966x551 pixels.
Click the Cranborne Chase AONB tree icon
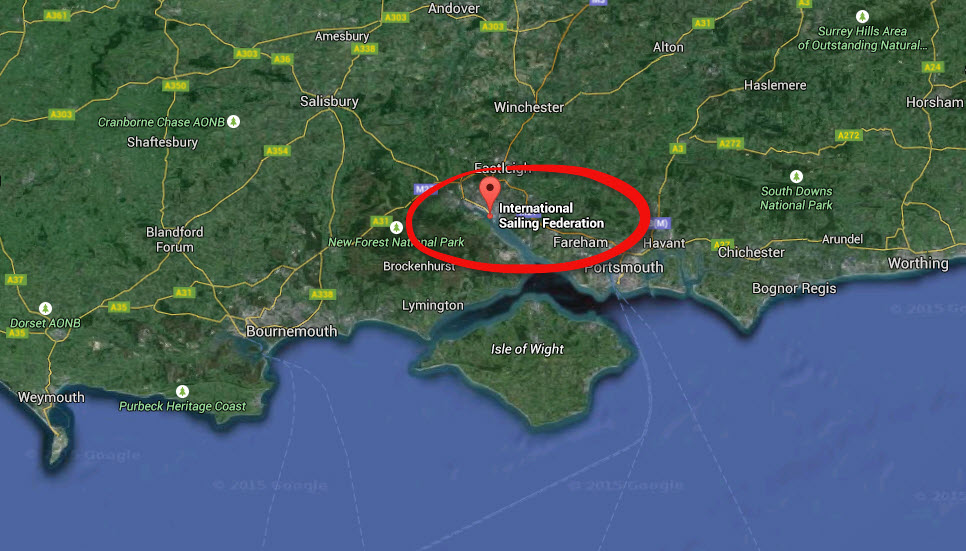coord(233,121)
